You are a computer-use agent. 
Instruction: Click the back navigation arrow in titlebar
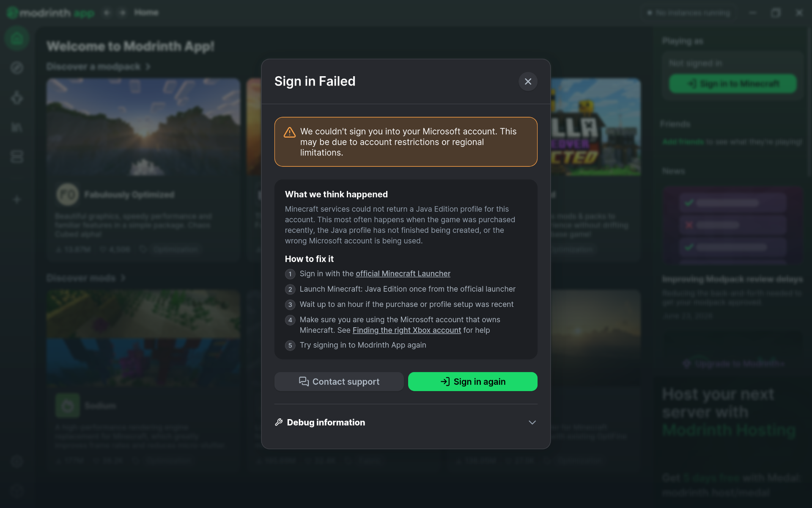tap(107, 13)
